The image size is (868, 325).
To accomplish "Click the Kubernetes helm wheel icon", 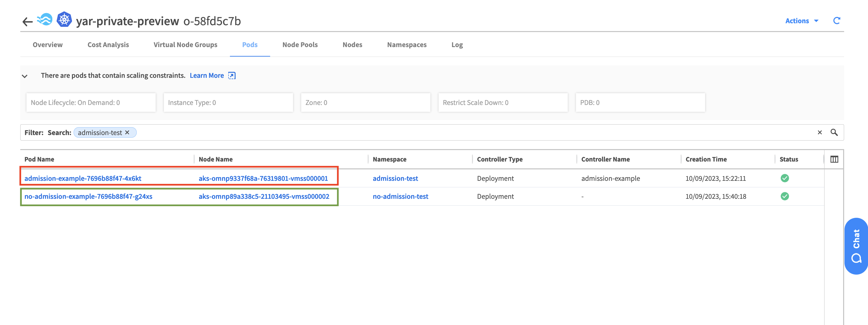I will point(64,20).
